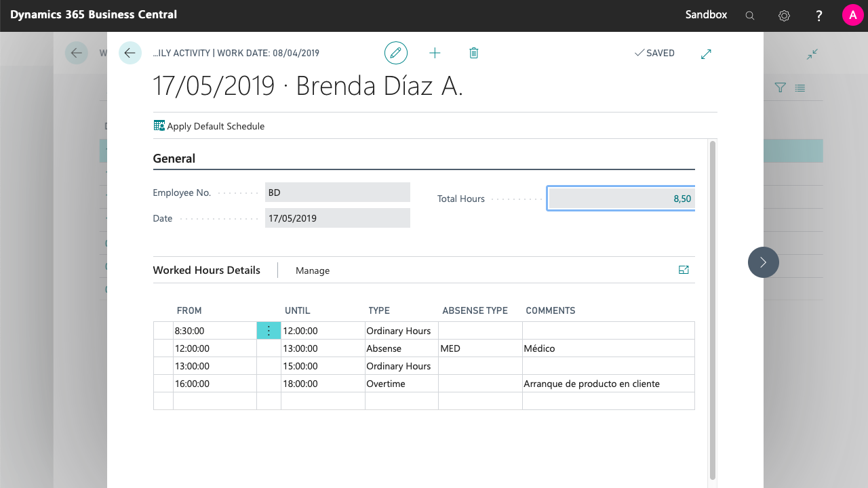
Task: Open search with the magnifier icon
Action: coord(749,15)
